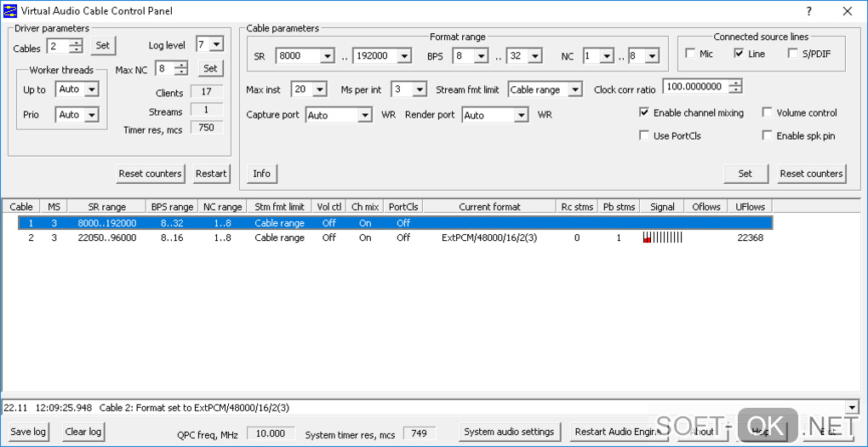Click the 22368 UFlows value

750,238
